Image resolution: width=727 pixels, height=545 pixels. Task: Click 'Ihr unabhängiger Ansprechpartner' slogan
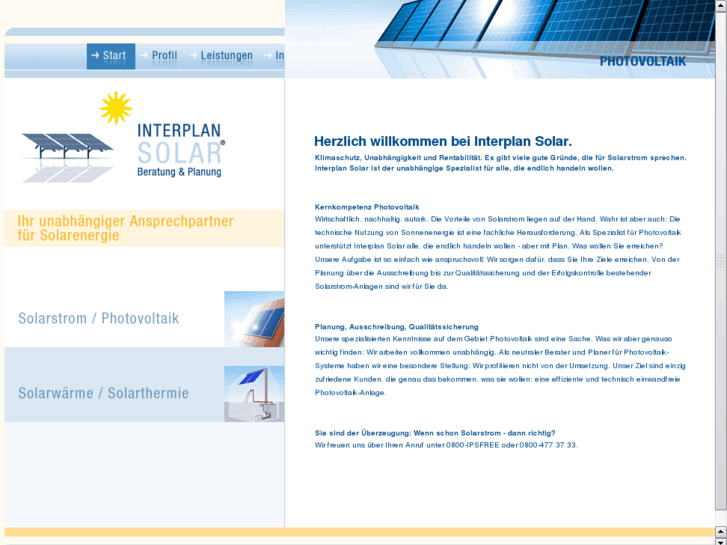tap(126, 228)
